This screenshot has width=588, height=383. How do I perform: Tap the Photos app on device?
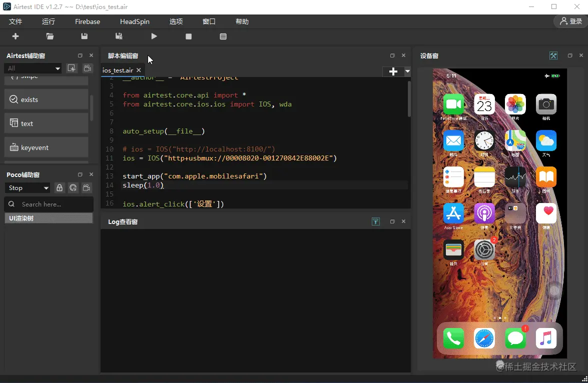515,104
